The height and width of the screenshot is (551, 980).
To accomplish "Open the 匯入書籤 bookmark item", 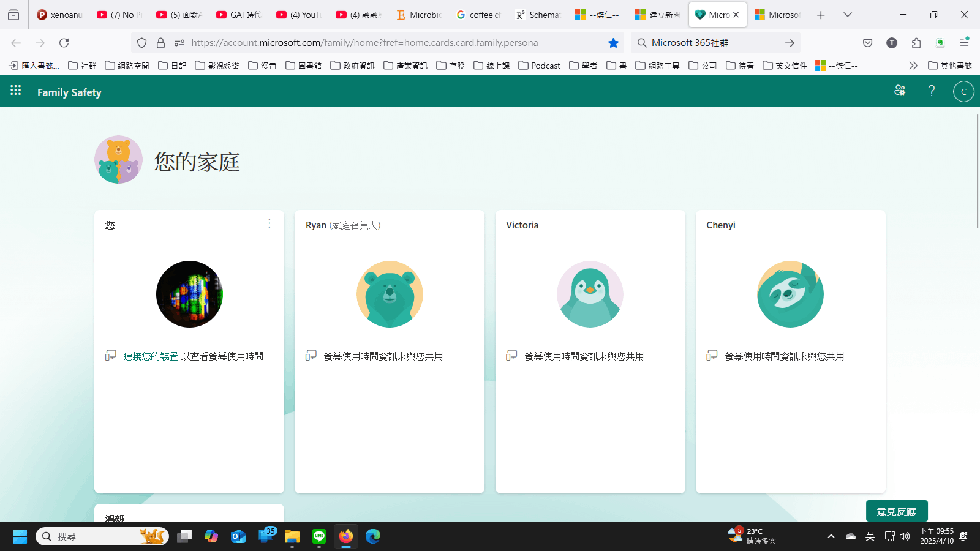I will coord(34,66).
